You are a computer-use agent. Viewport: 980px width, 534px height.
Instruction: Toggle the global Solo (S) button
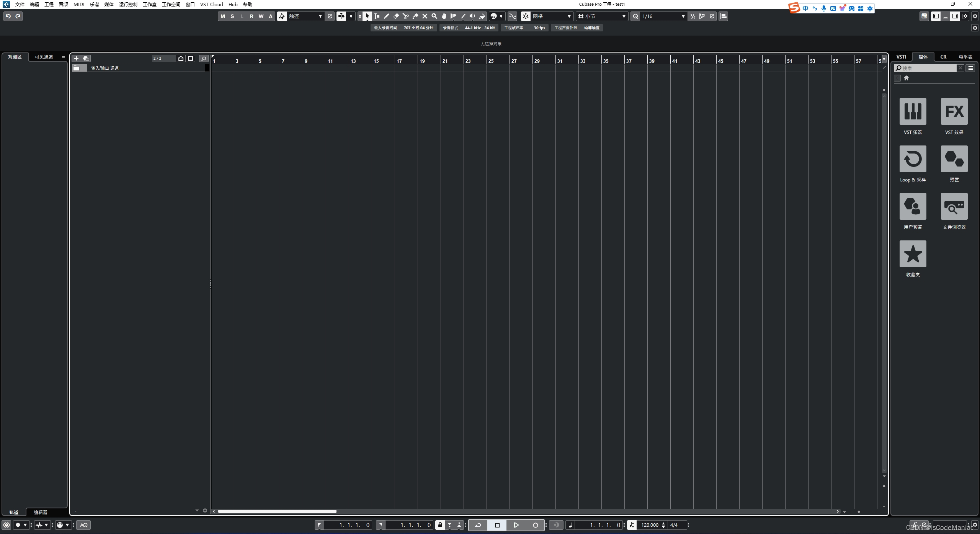pyautogui.click(x=232, y=16)
